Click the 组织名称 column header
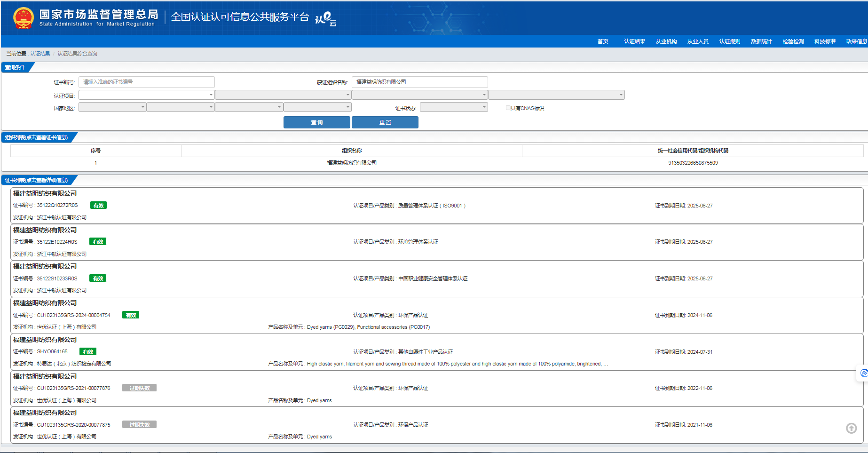 point(352,151)
